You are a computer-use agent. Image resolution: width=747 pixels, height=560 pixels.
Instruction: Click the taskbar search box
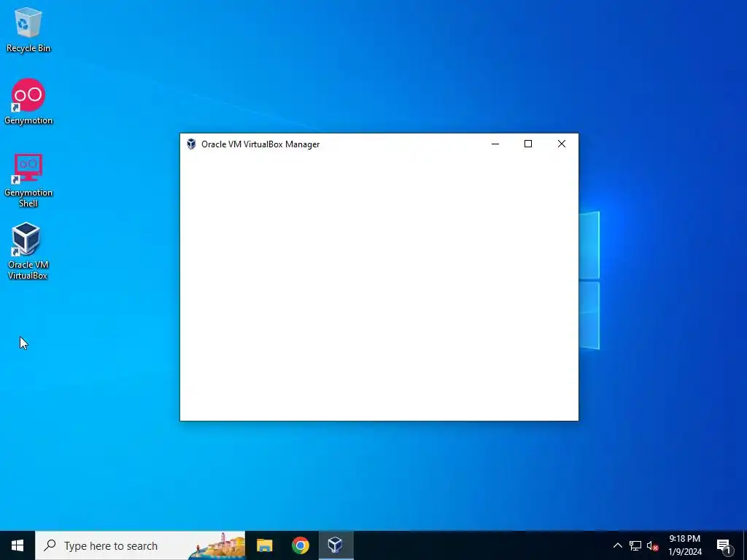tap(140, 545)
